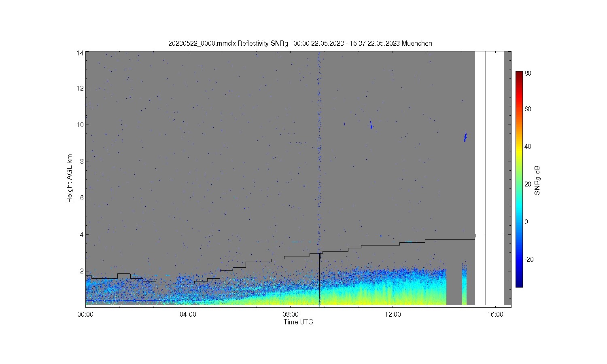This screenshot has height=364, width=607.
Task: Click colorbar value 40
Action: 528,146
